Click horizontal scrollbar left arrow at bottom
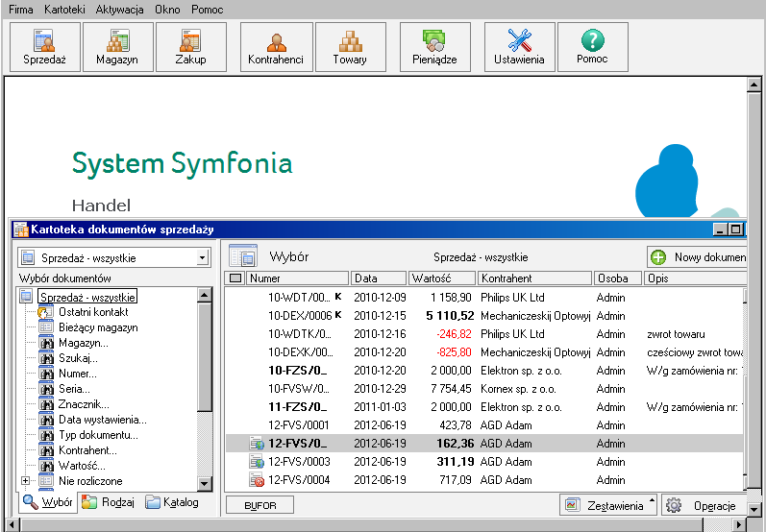Image resolution: width=766 pixels, height=532 pixels. (12, 525)
